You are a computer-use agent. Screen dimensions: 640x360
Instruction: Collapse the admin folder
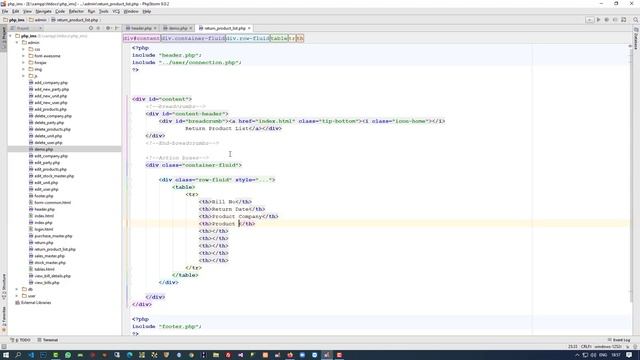(x=17, y=42)
